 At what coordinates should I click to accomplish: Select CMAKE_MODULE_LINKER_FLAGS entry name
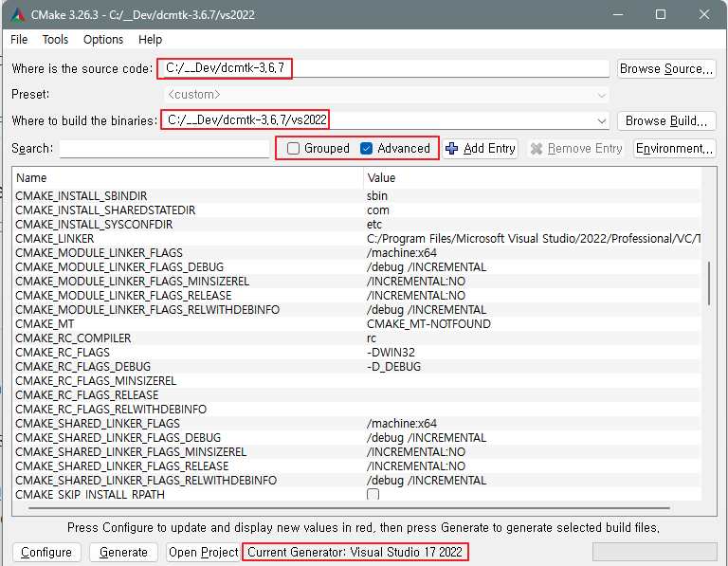[99, 253]
